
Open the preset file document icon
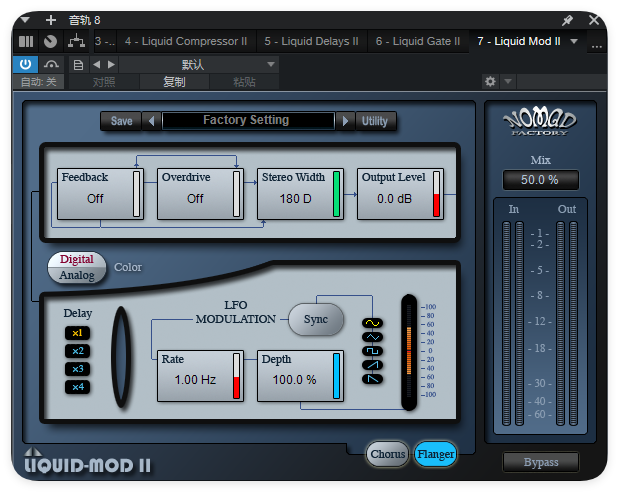pos(78,64)
